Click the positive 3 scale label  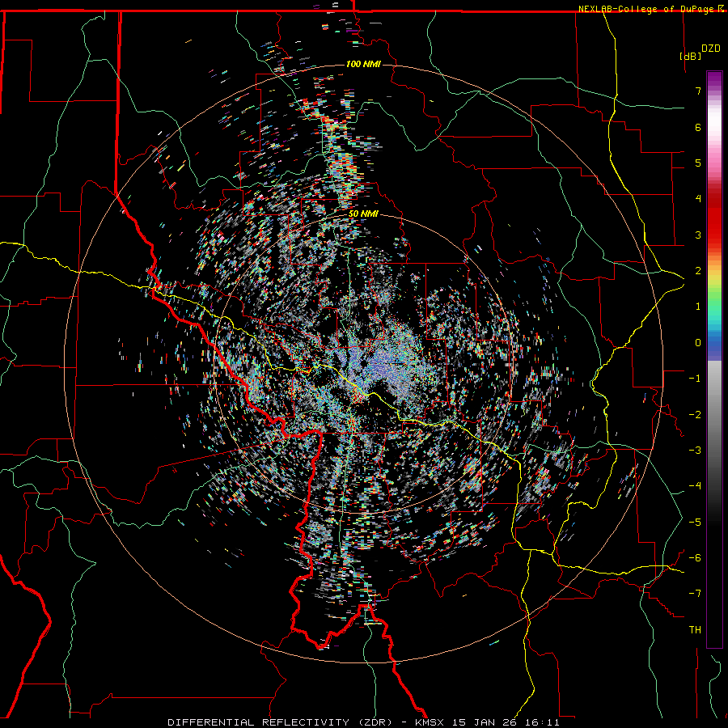click(698, 235)
